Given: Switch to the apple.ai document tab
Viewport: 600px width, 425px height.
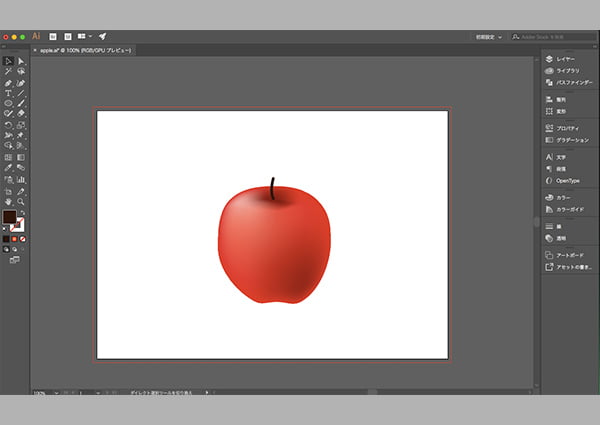Looking at the screenshot, I should click(82, 49).
